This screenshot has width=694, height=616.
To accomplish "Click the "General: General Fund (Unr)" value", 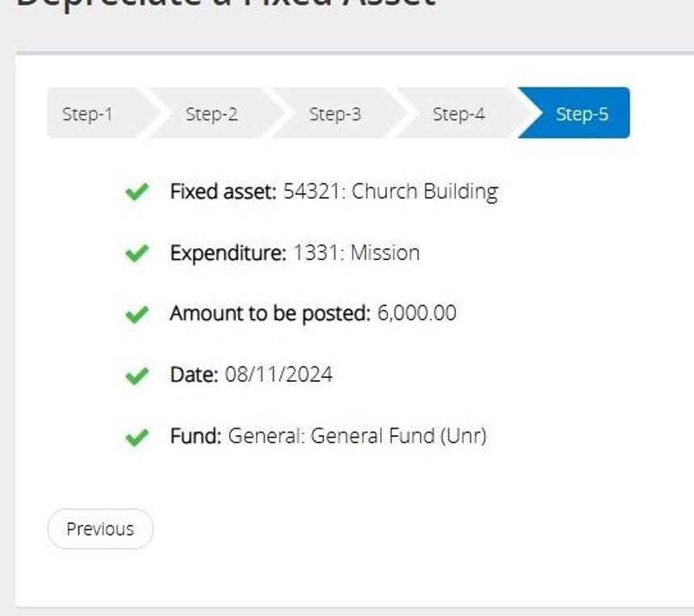I will 357,437.
